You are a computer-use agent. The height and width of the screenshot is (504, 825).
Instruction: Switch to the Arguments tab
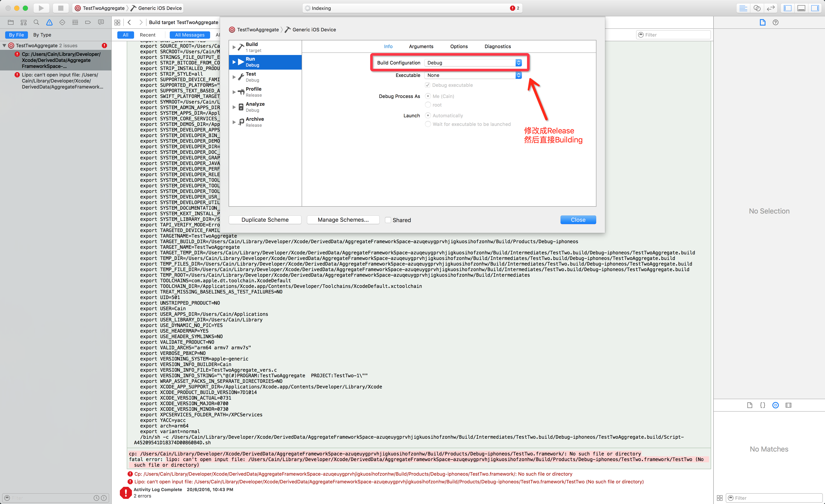[x=421, y=47]
